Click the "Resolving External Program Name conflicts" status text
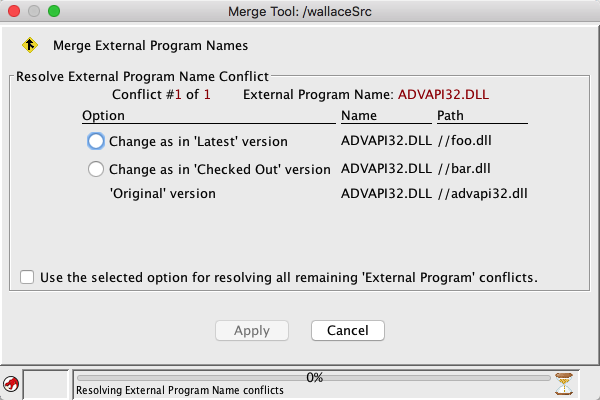 click(179, 390)
